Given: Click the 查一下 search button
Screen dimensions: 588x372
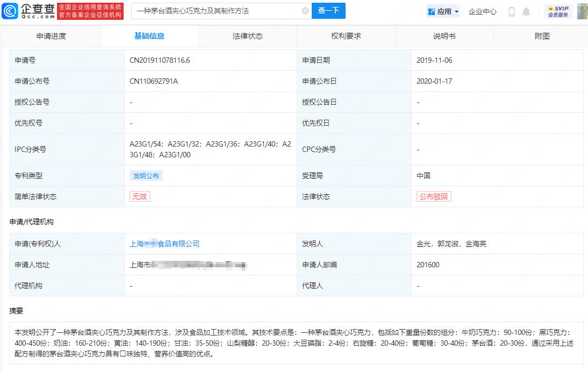Looking at the screenshot, I should tap(328, 11).
